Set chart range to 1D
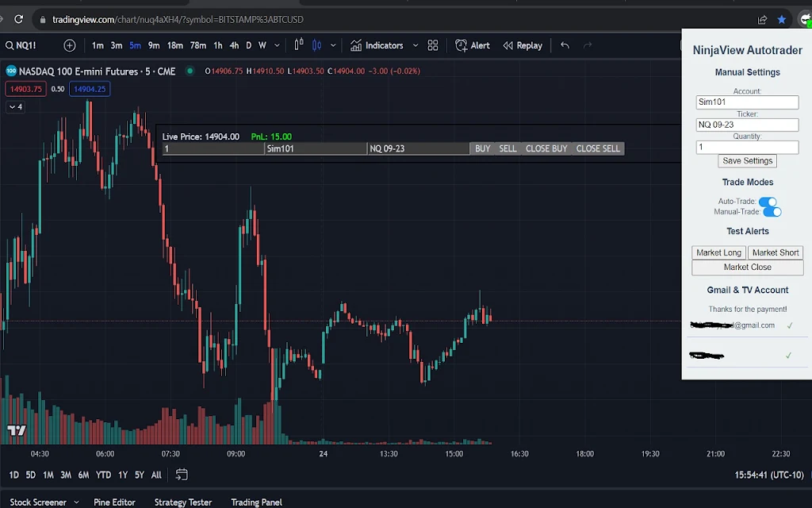812x508 pixels. (14, 475)
